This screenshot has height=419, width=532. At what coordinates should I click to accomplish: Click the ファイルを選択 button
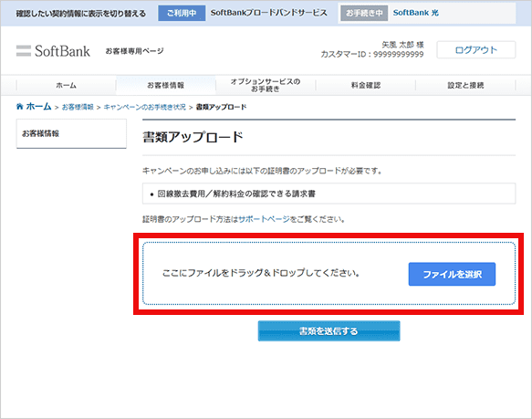click(x=452, y=274)
